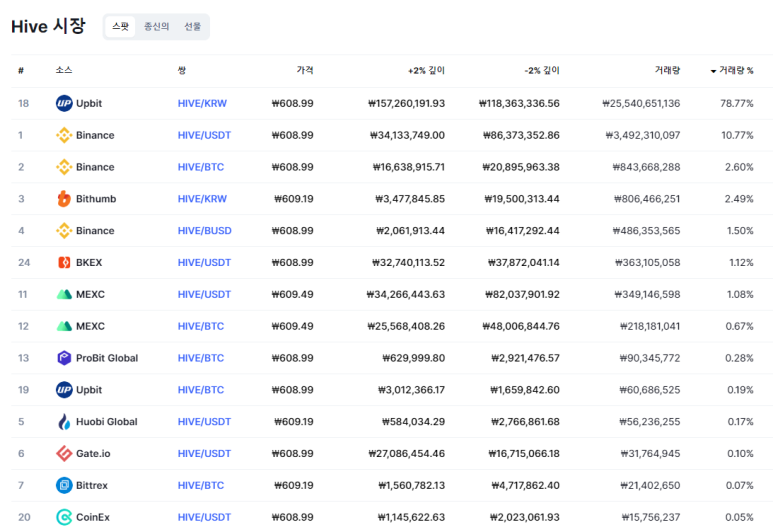Click the ₩25,540,651,136 volume value
This screenshot has height=532, width=773.
[x=641, y=103]
